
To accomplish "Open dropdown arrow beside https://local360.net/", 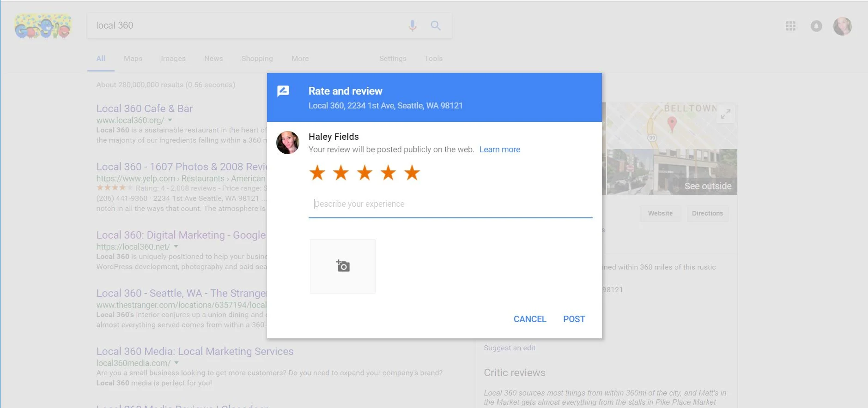I will point(176,246).
